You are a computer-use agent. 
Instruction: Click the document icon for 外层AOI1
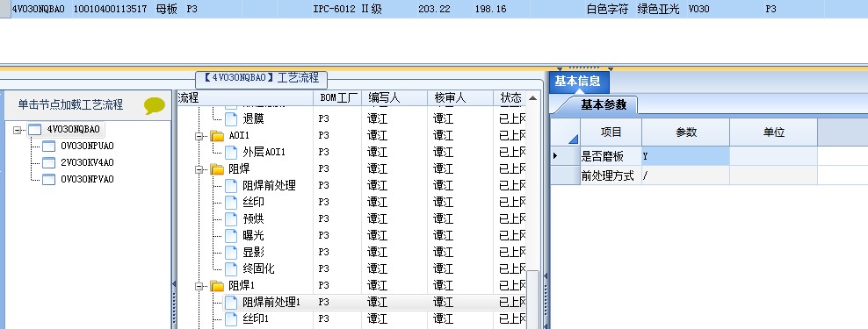tap(231, 152)
